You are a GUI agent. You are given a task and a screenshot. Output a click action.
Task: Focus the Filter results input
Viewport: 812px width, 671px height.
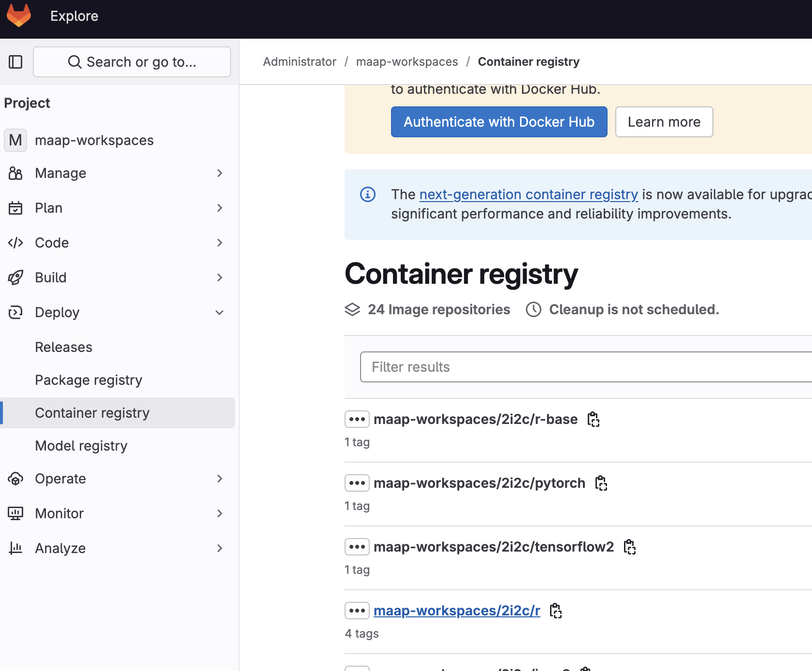[586, 367]
